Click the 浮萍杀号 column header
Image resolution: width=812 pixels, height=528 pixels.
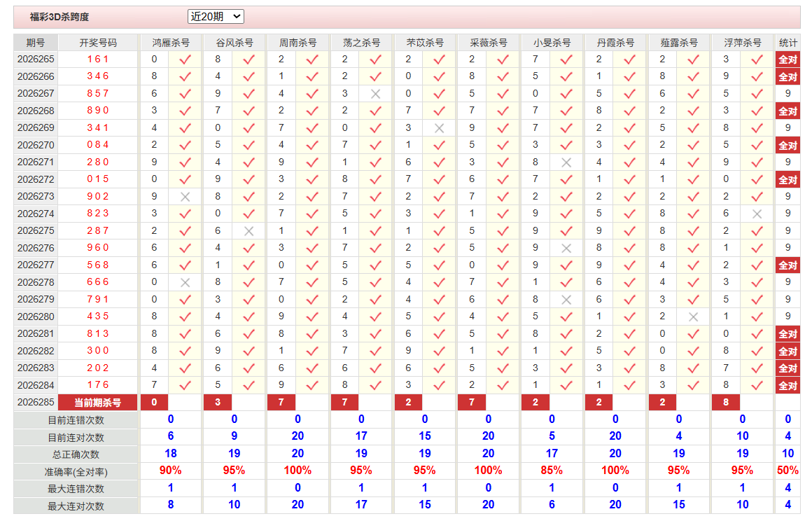(x=743, y=43)
